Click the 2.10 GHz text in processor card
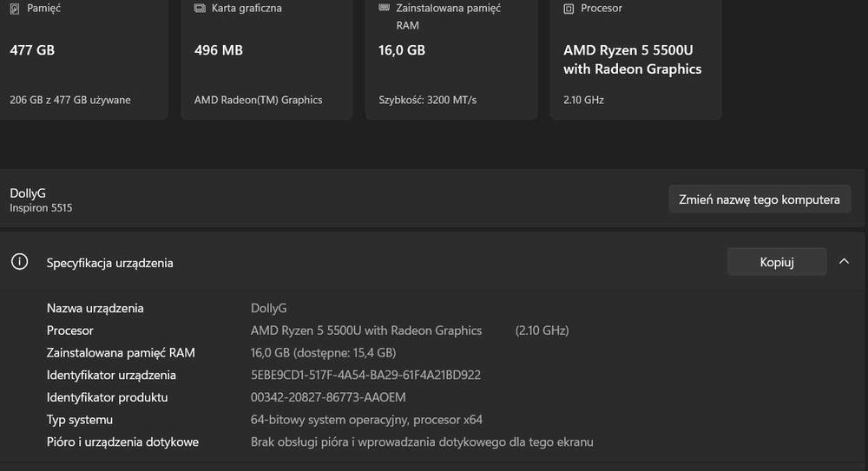Viewport: 868px width, 471px height. pyautogui.click(x=583, y=100)
